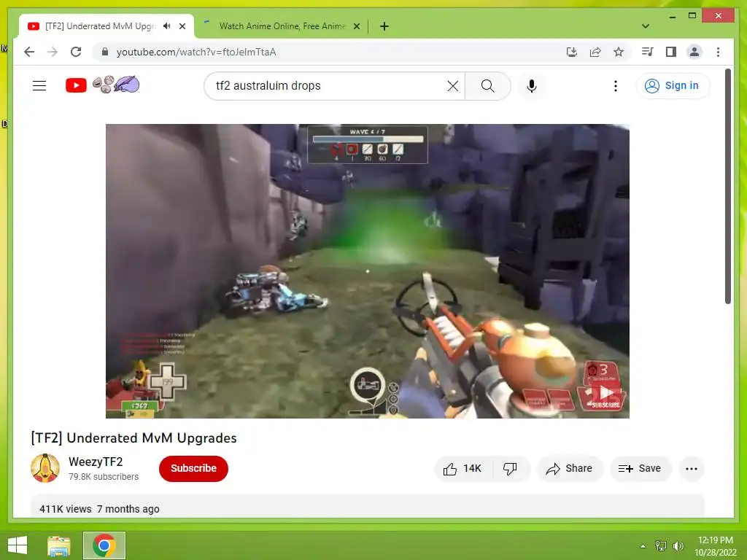Viewport: 747px width, 560px height.
Task: Click the magnifying glass search button
Action: click(x=487, y=86)
